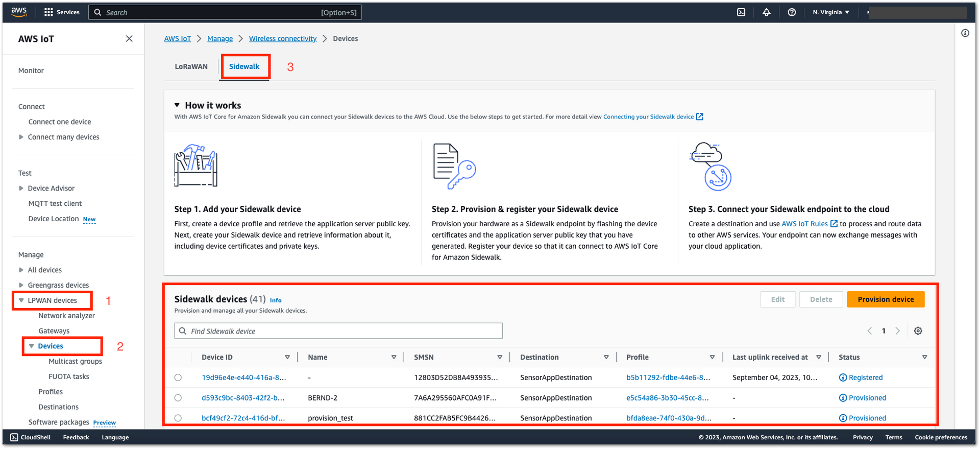Open the AWS IoT Rules link
Image resolution: width=980 pixels, height=449 pixels.
(809, 224)
